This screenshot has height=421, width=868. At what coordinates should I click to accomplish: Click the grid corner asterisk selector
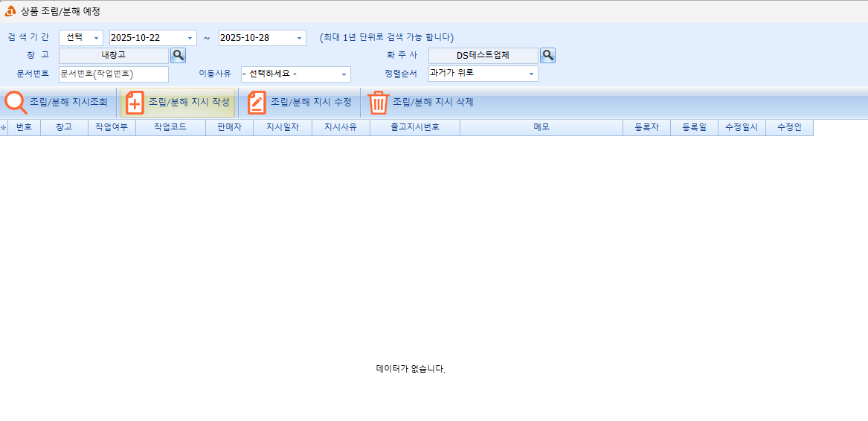[x=4, y=128]
